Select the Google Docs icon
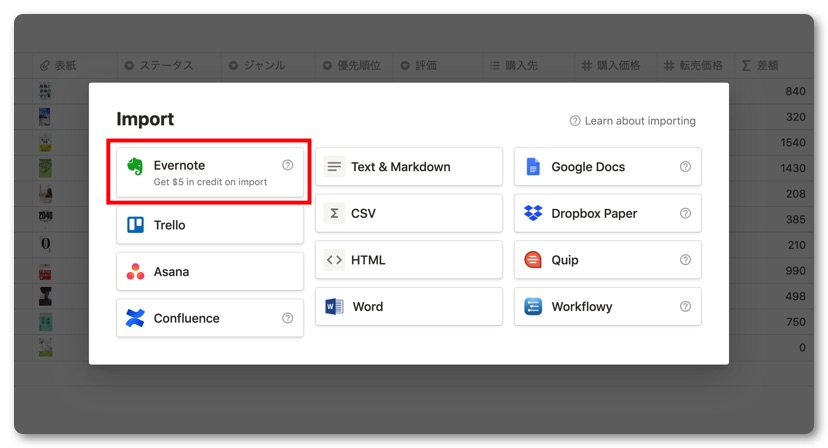The image size is (828, 448). coord(533,167)
